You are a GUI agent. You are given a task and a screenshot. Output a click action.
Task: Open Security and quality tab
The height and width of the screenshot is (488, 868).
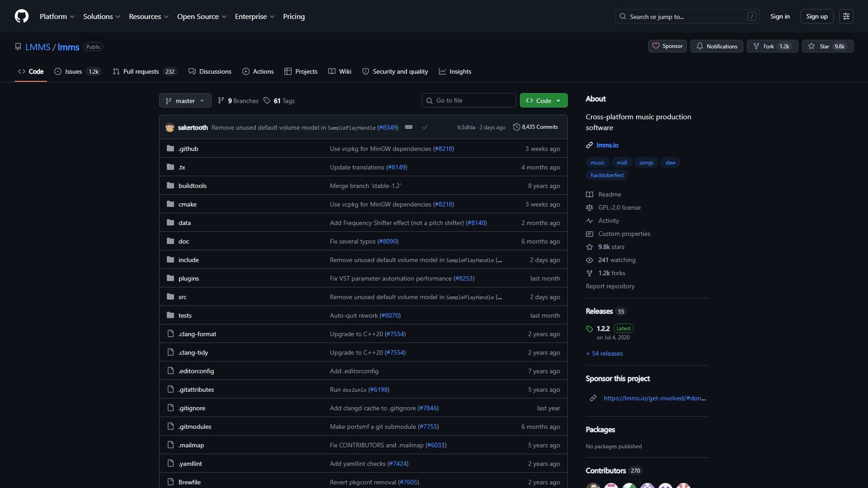click(x=395, y=71)
